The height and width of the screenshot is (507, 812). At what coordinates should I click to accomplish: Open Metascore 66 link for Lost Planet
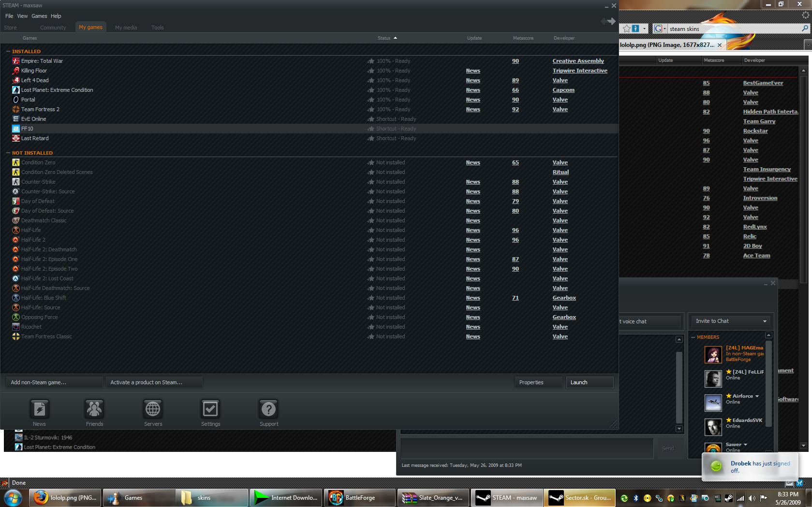point(516,90)
